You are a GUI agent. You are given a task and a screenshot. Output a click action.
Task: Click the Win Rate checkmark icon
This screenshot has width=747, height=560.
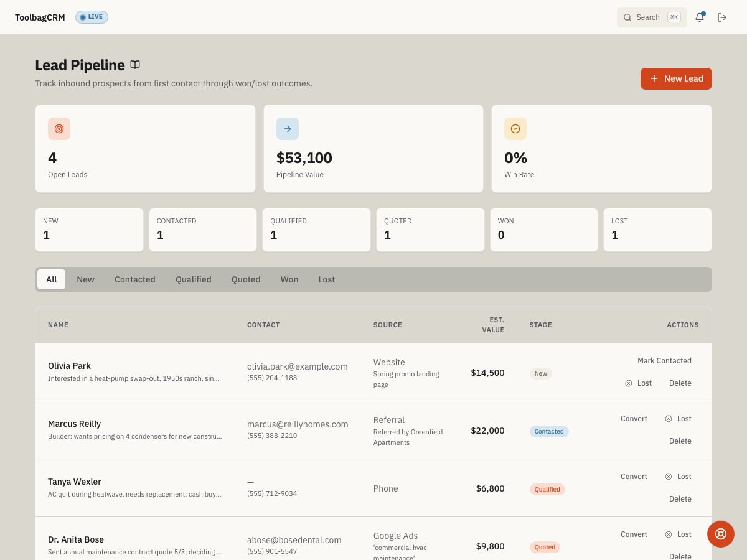coord(515,129)
